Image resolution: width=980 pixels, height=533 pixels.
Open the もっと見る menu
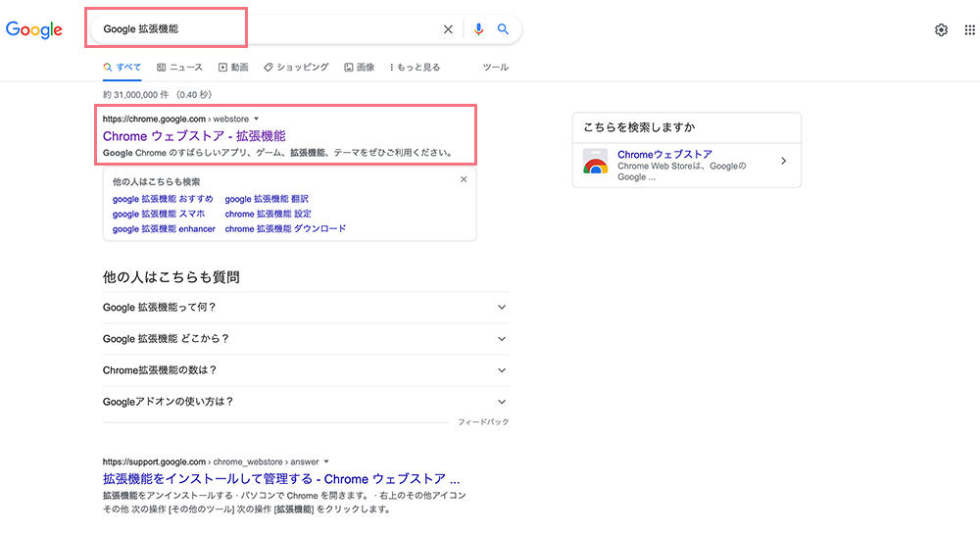[415, 68]
